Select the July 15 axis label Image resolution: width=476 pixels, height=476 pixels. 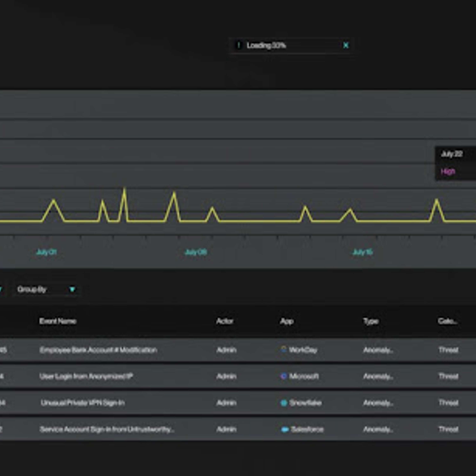[362, 252]
